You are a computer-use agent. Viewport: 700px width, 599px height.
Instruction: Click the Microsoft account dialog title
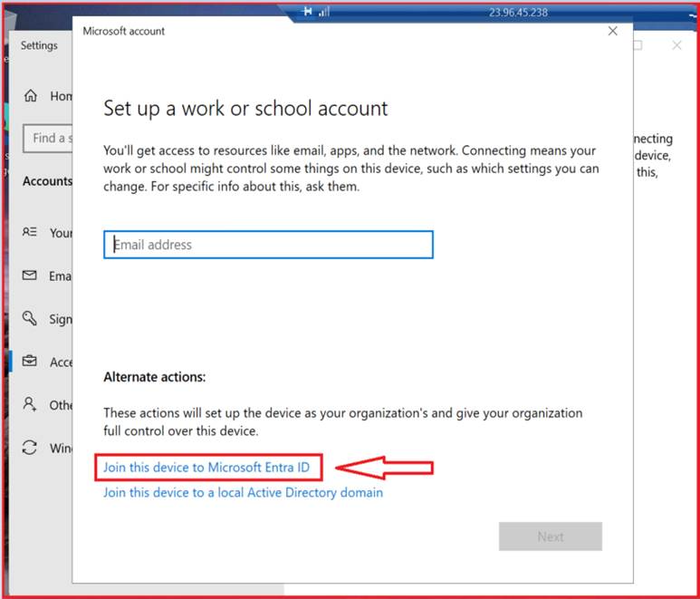point(124,32)
